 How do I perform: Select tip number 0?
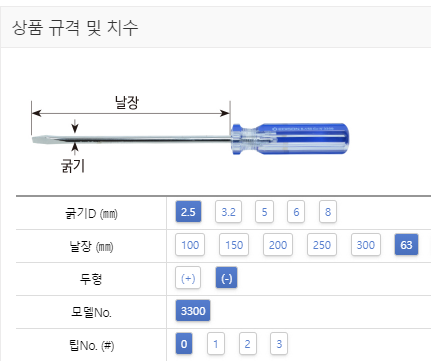(184, 344)
